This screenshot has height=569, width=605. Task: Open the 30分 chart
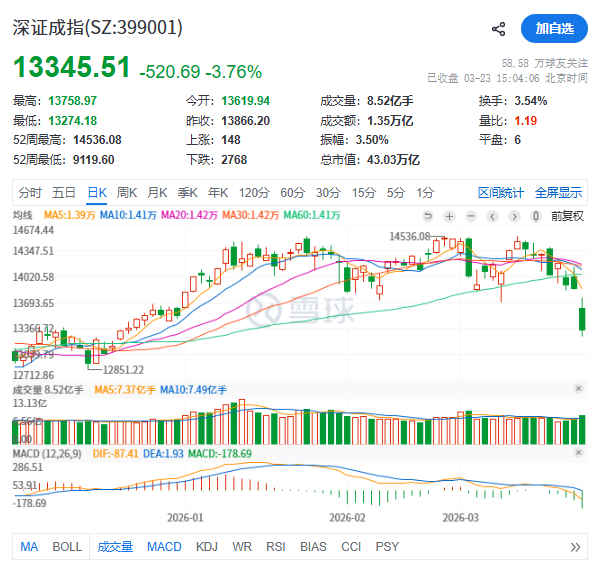(x=328, y=192)
